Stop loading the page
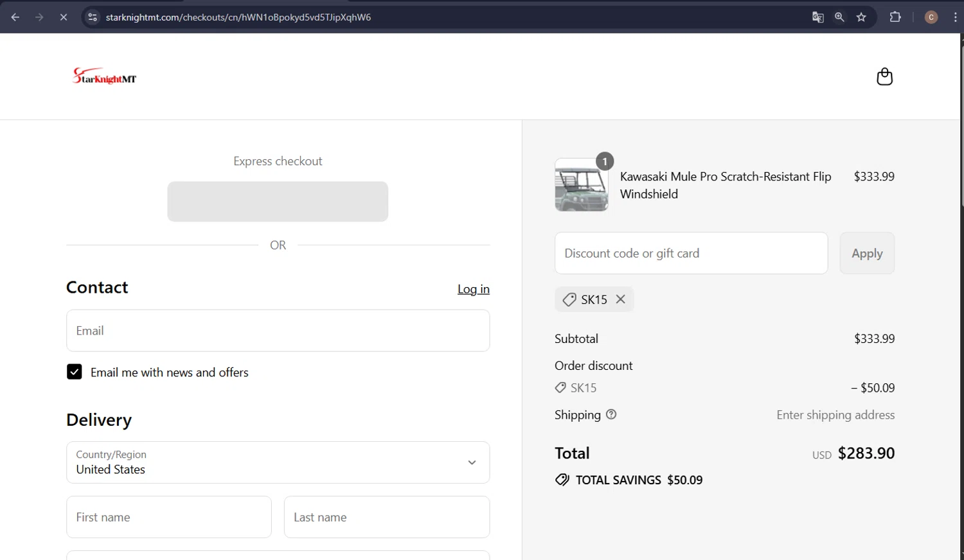 pyautogui.click(x=64, y=17)
